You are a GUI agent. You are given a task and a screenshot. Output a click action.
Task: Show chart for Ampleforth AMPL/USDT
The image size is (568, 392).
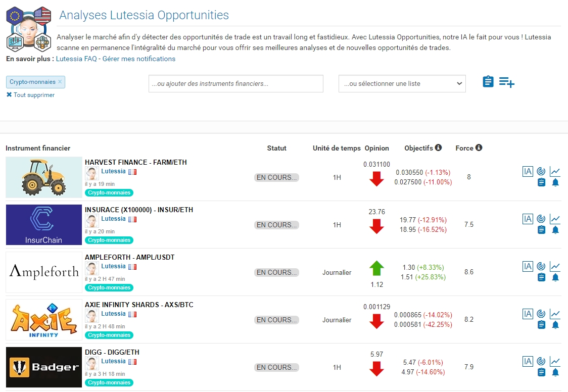555,266
